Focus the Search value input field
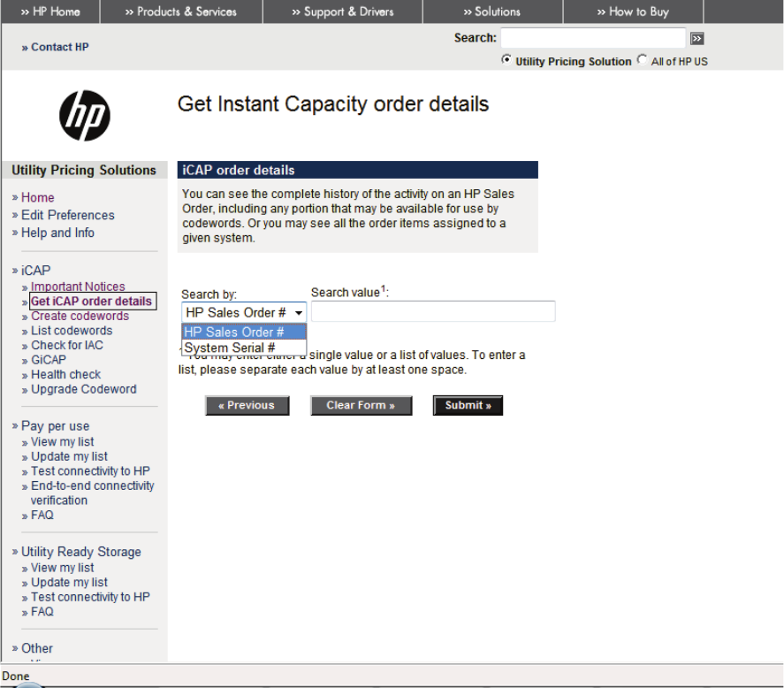784x688 pixels. (x=433, y=311)
